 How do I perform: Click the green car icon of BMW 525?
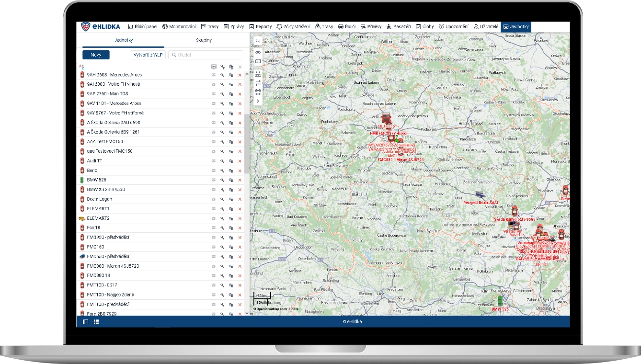point(81,180)
